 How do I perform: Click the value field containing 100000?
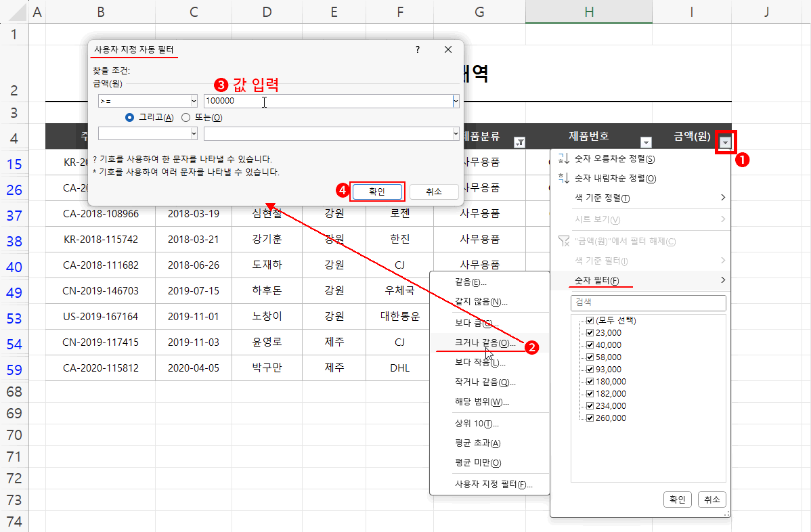pos(328,102)
